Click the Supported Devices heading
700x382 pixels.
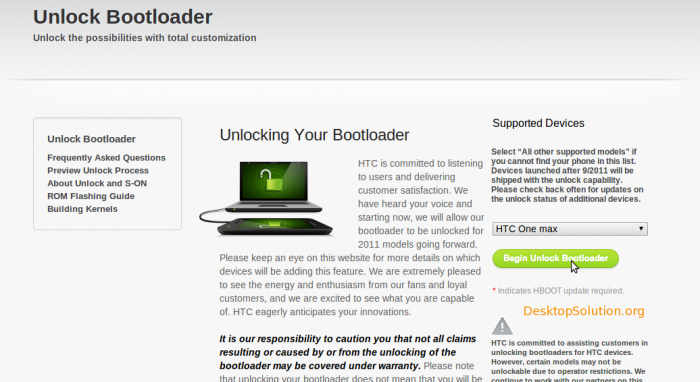(538, 123)
